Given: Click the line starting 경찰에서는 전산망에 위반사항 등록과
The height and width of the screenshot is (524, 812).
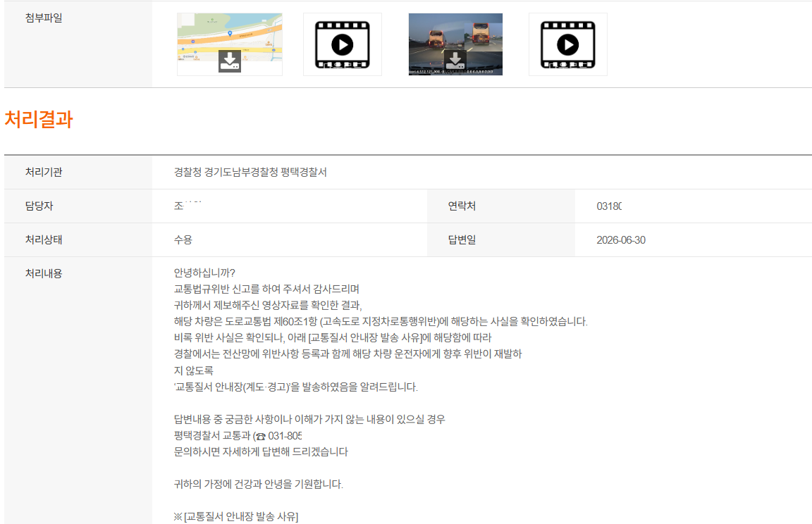Looking at the screenshot, I should click(x=347, y=354).
